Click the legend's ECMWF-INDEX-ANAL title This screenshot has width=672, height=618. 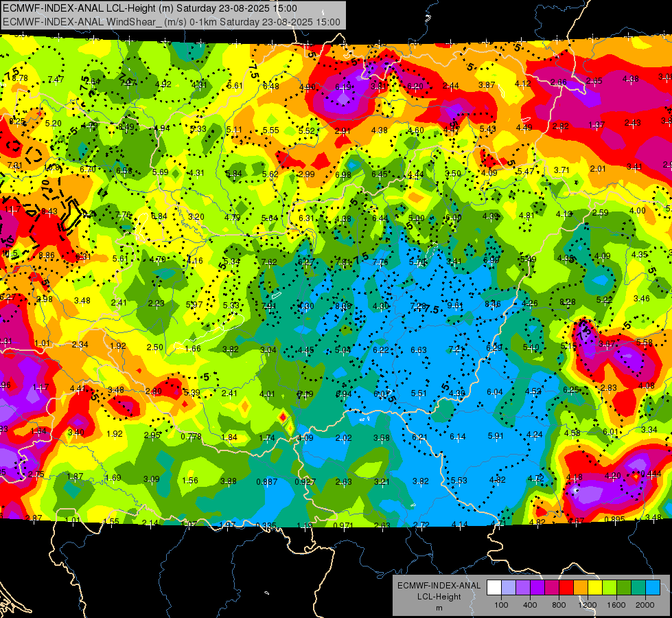pyautogui.click(x=439, y=586)
